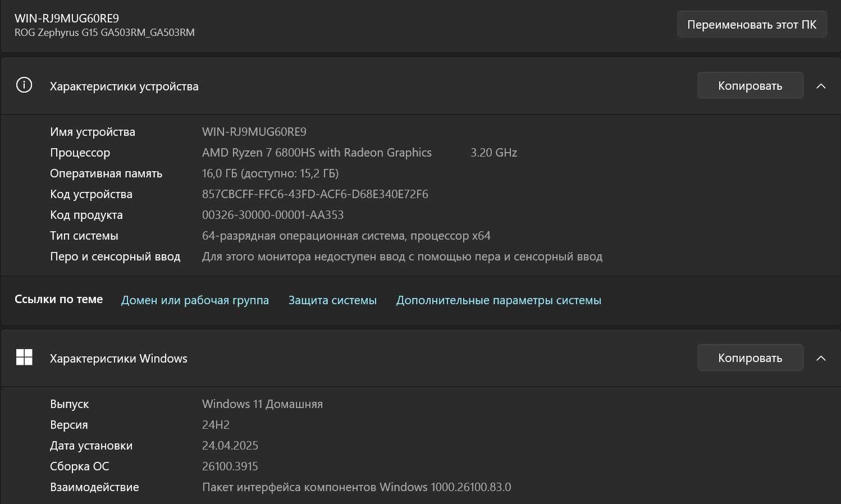Copy device specifications with Копировать button
The image size is (841, 504).
point(750,85)
